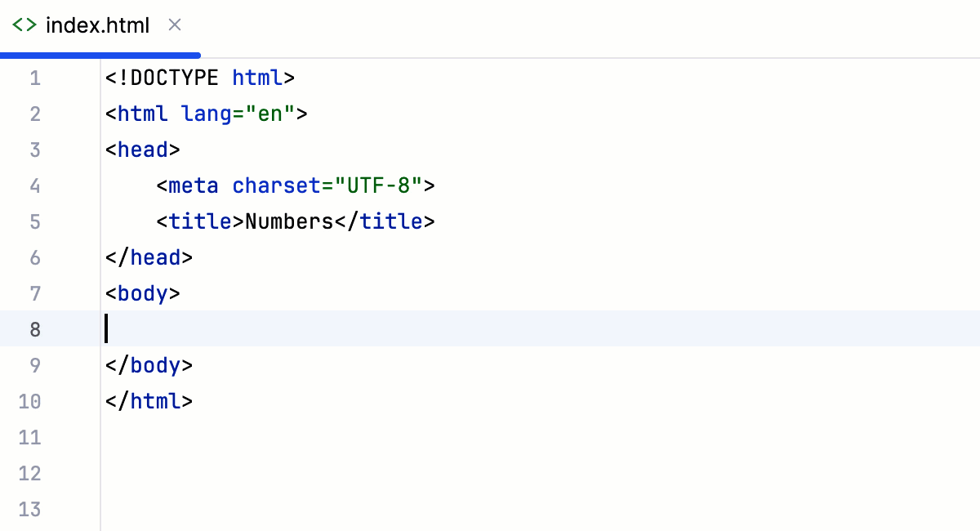The width and height of the screenshot is (980, 531).
Task: Click the title text "Numbers"
Action: 286,221
